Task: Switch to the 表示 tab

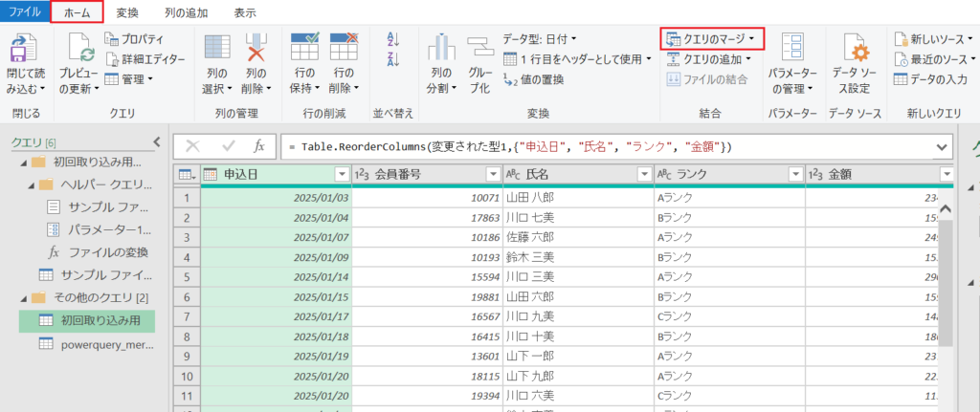Action: click(x=245, y=11)
